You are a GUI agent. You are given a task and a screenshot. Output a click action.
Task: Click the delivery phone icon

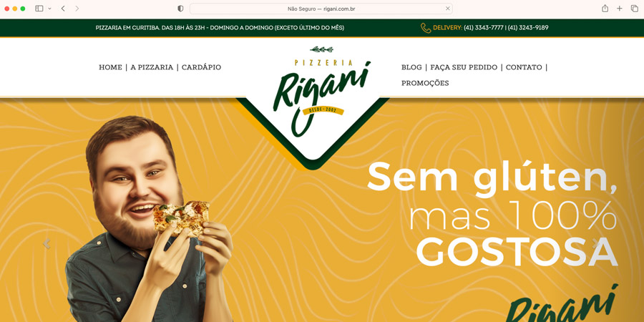[x=426, y=28]
